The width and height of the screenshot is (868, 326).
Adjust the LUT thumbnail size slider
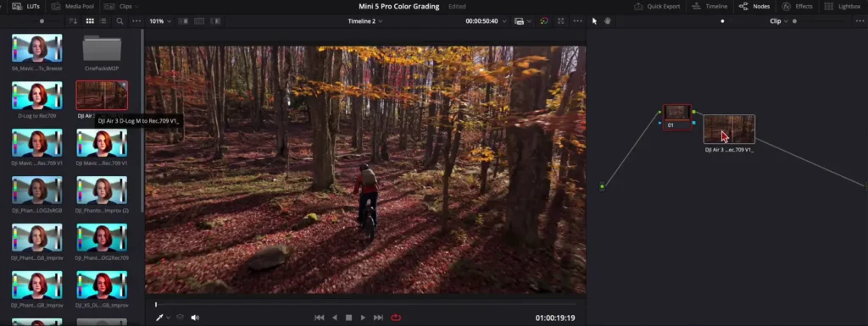pyautogui.click(x=42, y=21)
